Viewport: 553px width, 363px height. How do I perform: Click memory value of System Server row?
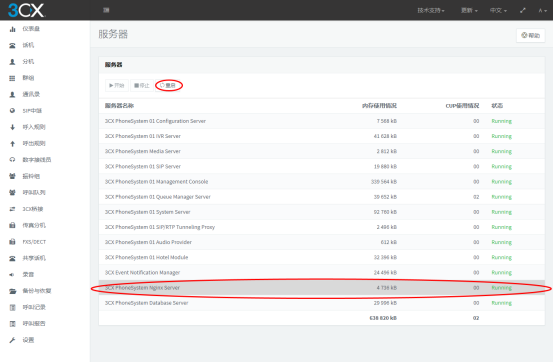(x=385, y=212)
